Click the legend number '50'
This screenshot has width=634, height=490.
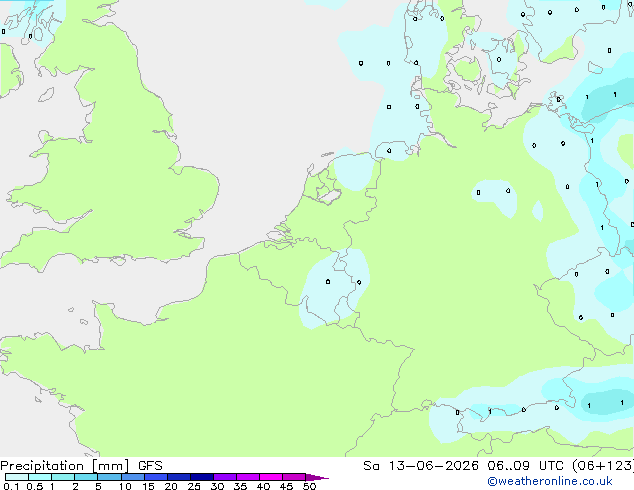[309, 486]
